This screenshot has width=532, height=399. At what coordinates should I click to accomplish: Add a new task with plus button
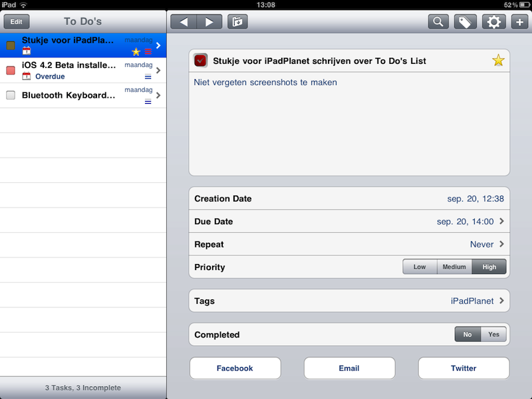[519, 22]
